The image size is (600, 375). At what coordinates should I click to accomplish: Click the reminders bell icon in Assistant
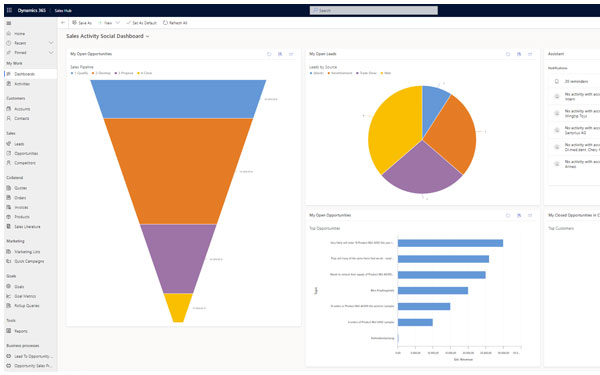coord(557,82)
